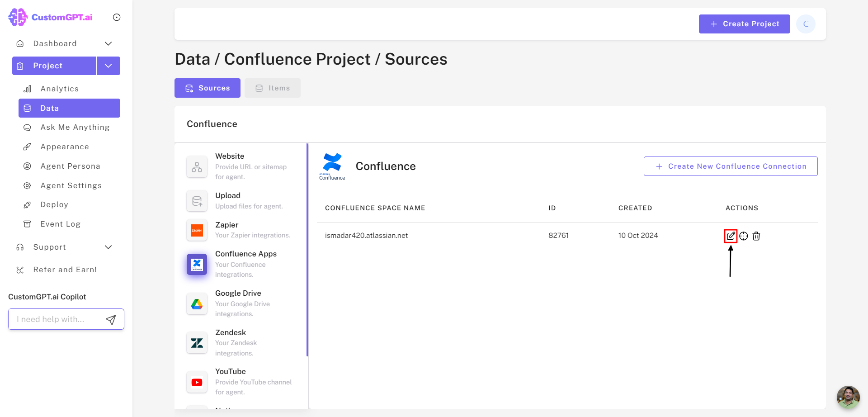Open Refer and Earn! link
868x417 pixels.
click(x=65, y=270)
